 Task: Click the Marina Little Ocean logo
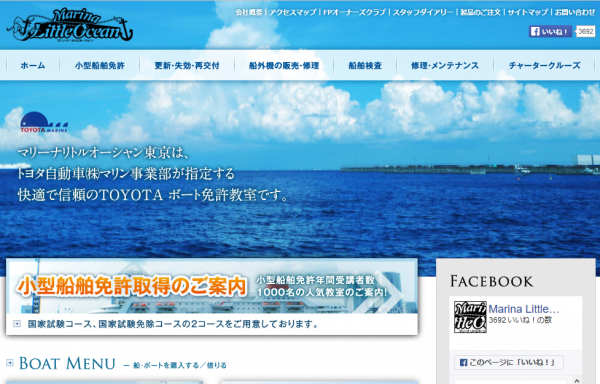click(70, 25)
